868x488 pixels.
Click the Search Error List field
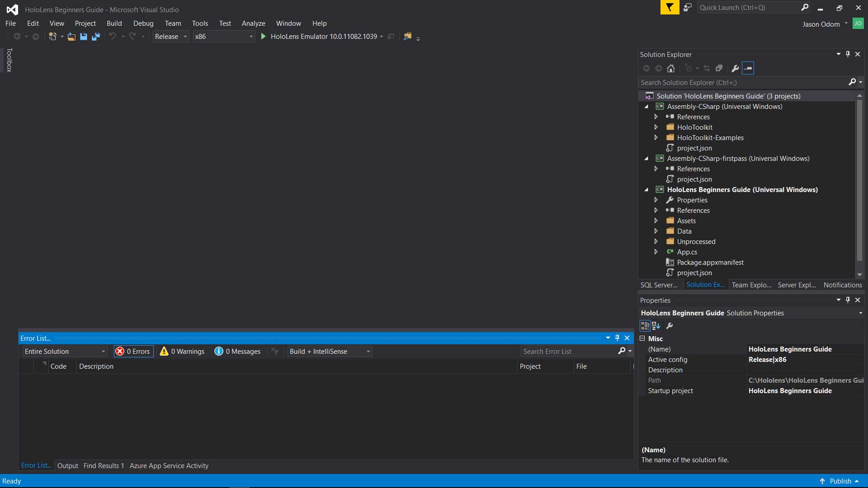coord(570,352)
